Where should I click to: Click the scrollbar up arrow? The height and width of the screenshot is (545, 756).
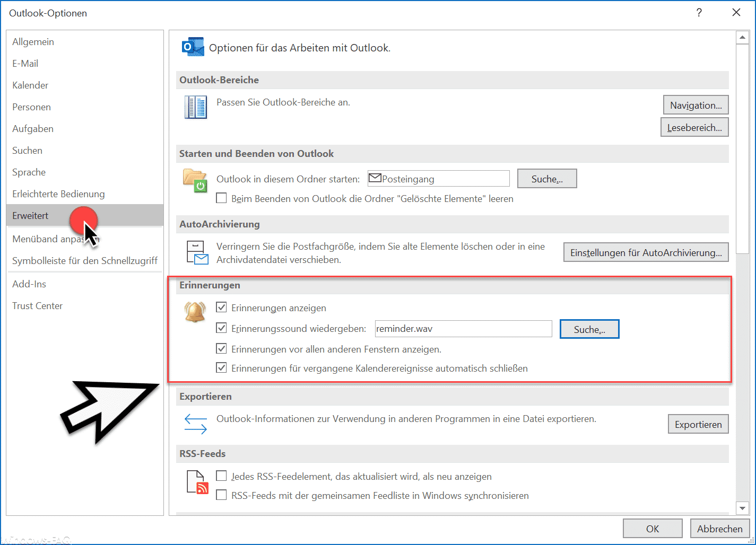pos(742,38)
